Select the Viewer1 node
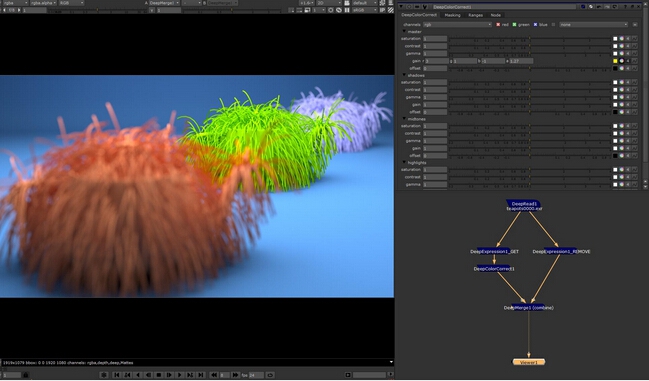The height and width of the screenshot is (381, 649). (x=529, y=362)
